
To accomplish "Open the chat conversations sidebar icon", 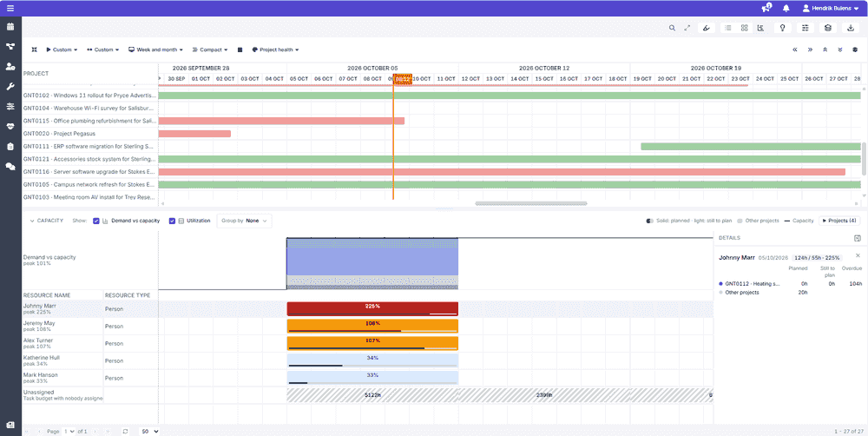I will tap(10, 166).
